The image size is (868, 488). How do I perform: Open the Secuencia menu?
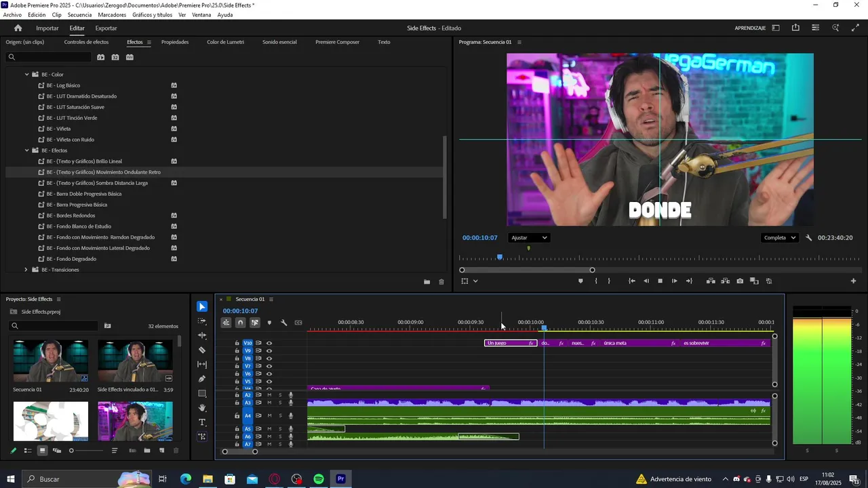tap(80, 15)
